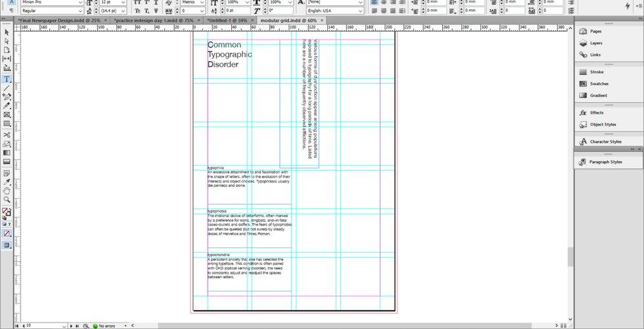Open the font style dropdown showing Regular
644x329 pixels.
pos(80,11)
